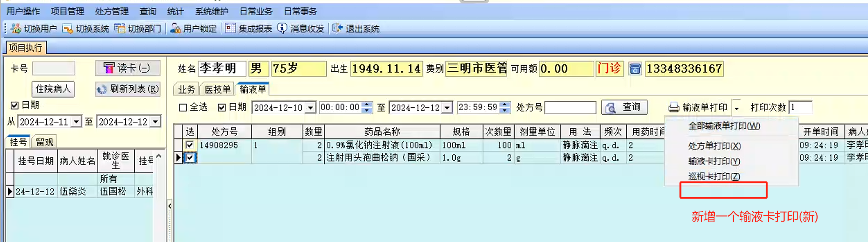The width and height of the screenshot is (868, 242).
Task: Switch to the 业务 tab
Action: [186, 89]
